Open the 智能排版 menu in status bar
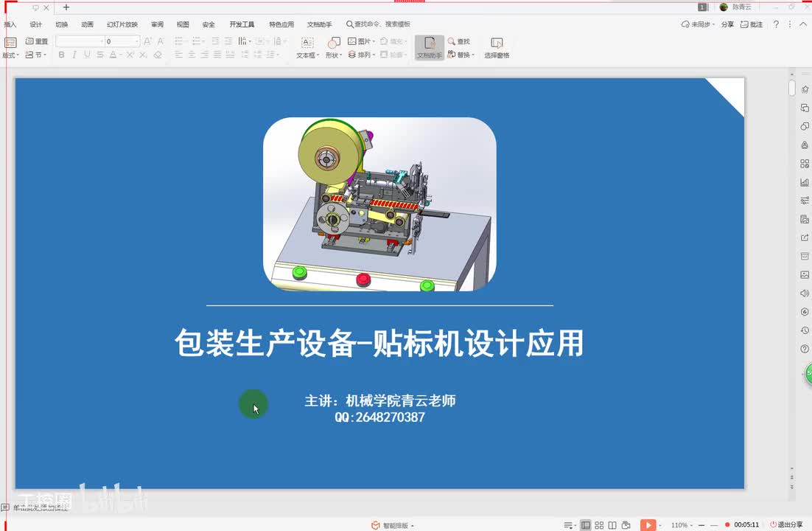This screenshot has width=812, height=531. coord(393,525)
